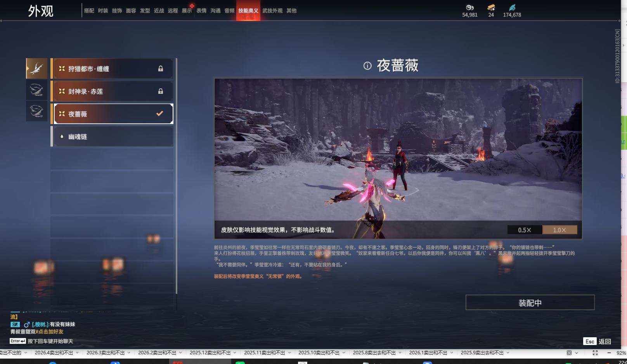Click the four-dot emblem on the 封神录·赤莲 row
This screenshot has width=627, height=364.
[x=62, y=91]
